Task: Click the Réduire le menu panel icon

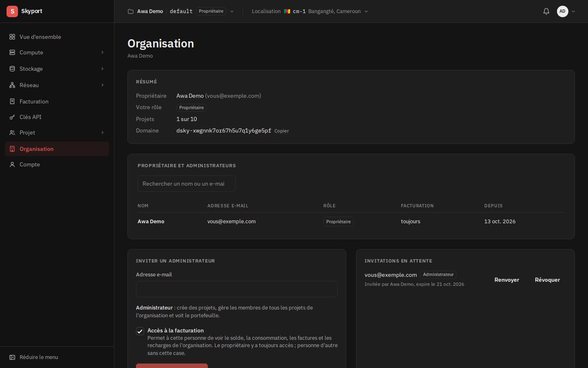Action: (12, 357)
